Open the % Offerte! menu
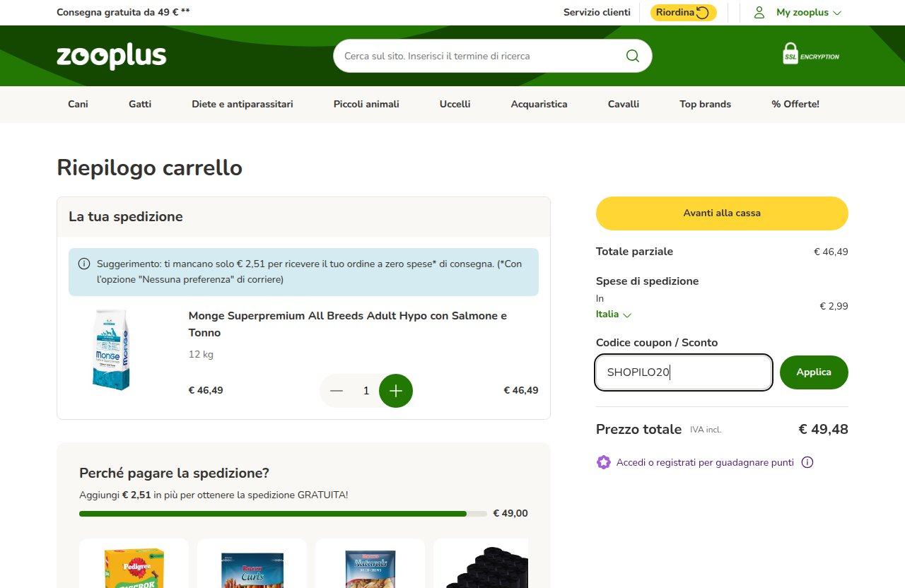905x588 pixels. 795,104
